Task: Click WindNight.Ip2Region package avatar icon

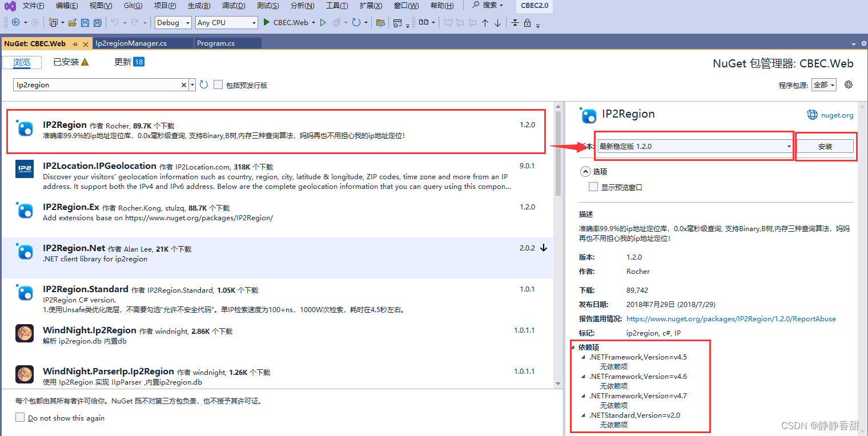Action: point(25,333)
